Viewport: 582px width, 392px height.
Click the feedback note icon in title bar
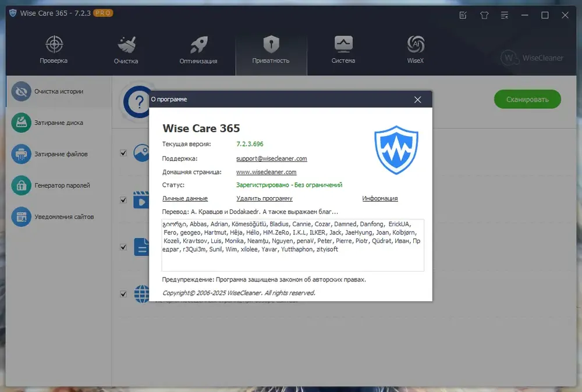[463, 15]
